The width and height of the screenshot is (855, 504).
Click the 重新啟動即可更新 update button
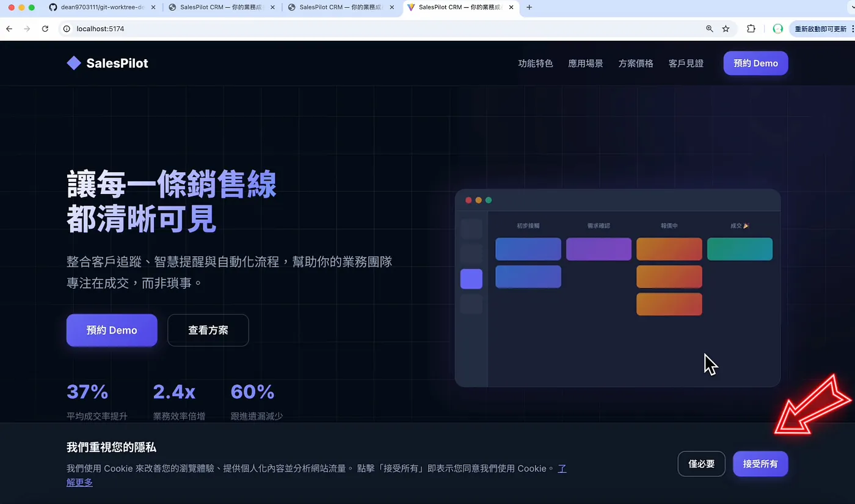(x=820, y=29)
